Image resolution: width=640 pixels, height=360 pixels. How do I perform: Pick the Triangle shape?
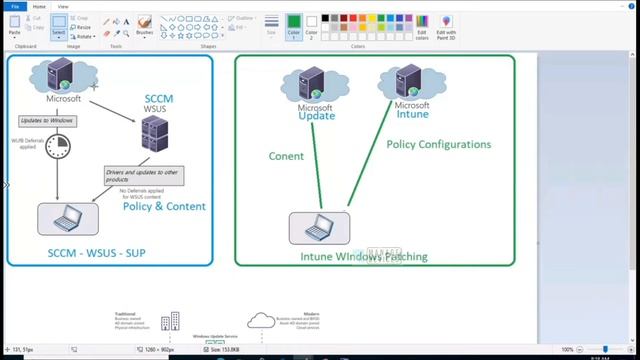point(215,19)
